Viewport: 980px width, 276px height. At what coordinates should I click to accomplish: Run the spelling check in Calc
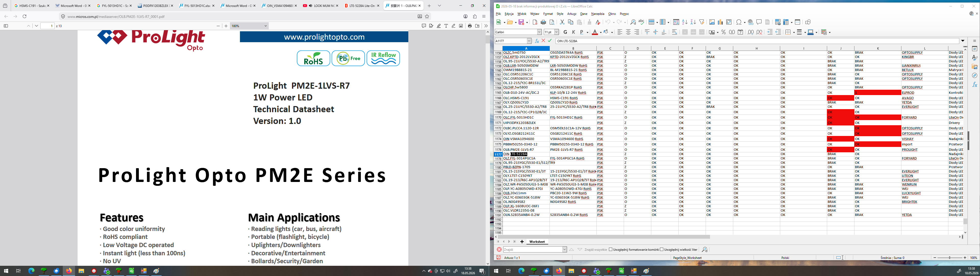(x=641, y=22)
